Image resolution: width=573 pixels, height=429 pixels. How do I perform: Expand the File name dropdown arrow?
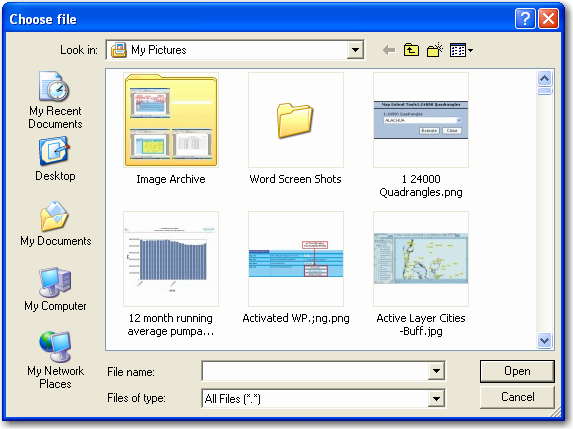tap(436, 371)
